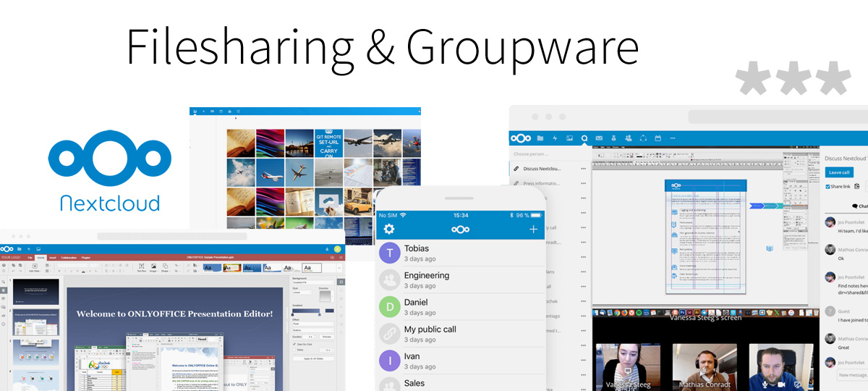Click Apply to All Slides button
The width and height of the screenshot is (868, 391).
[313, 358]
